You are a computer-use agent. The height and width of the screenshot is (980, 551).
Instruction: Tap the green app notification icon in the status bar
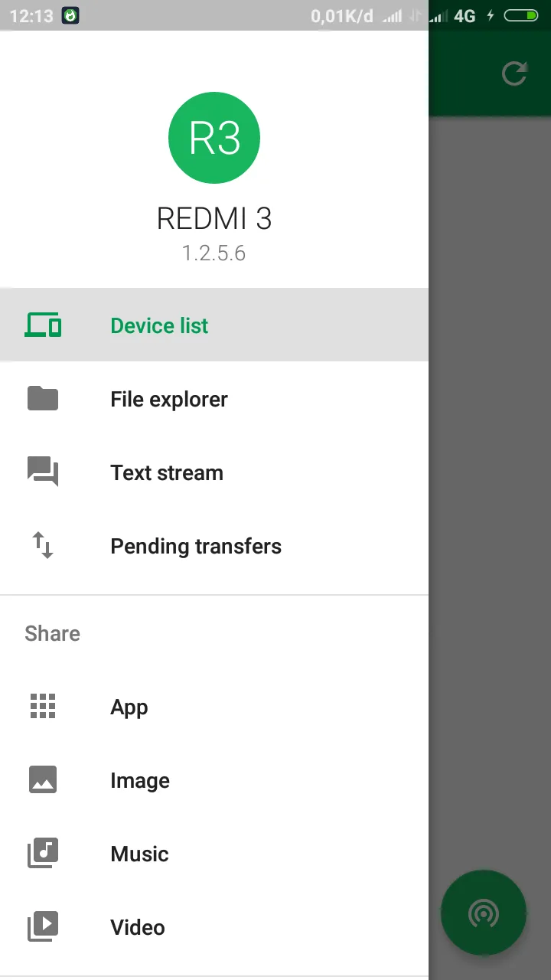70,15
